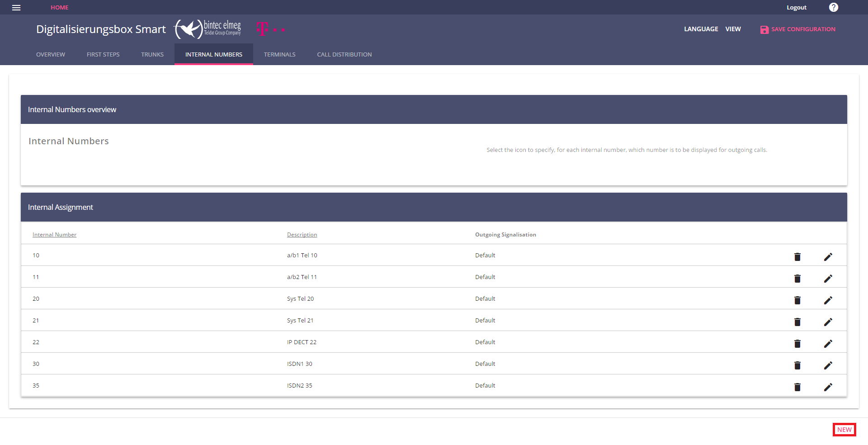
Task: Click the Logout link
Action: pos(796,8)
